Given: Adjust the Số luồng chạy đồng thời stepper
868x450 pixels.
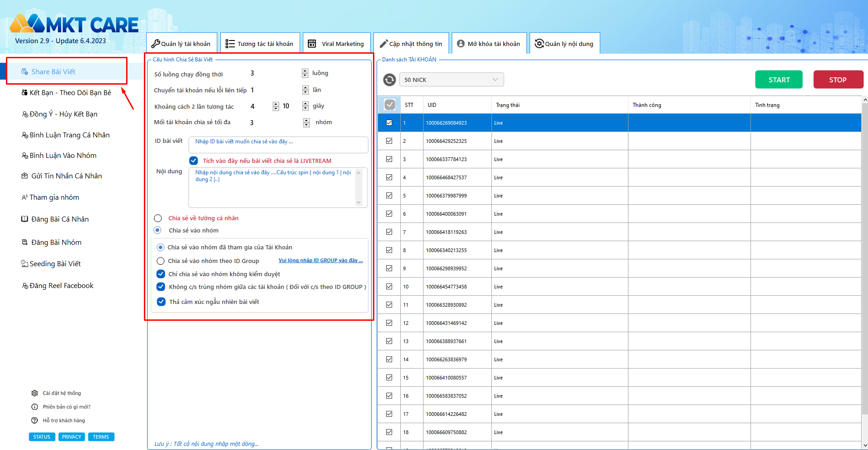Looking at the screenshot, I should coord(305,73).
